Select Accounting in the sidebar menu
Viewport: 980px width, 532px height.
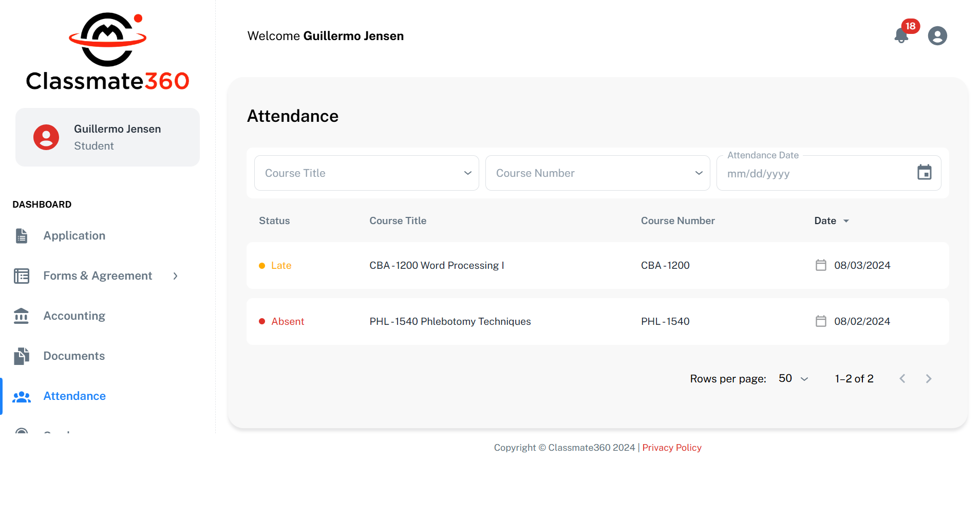74,316
